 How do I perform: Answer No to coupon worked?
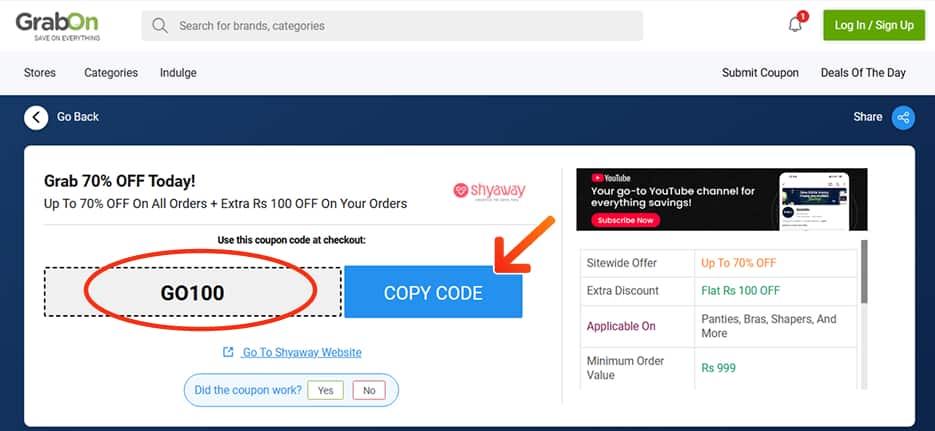click(369, 390)
